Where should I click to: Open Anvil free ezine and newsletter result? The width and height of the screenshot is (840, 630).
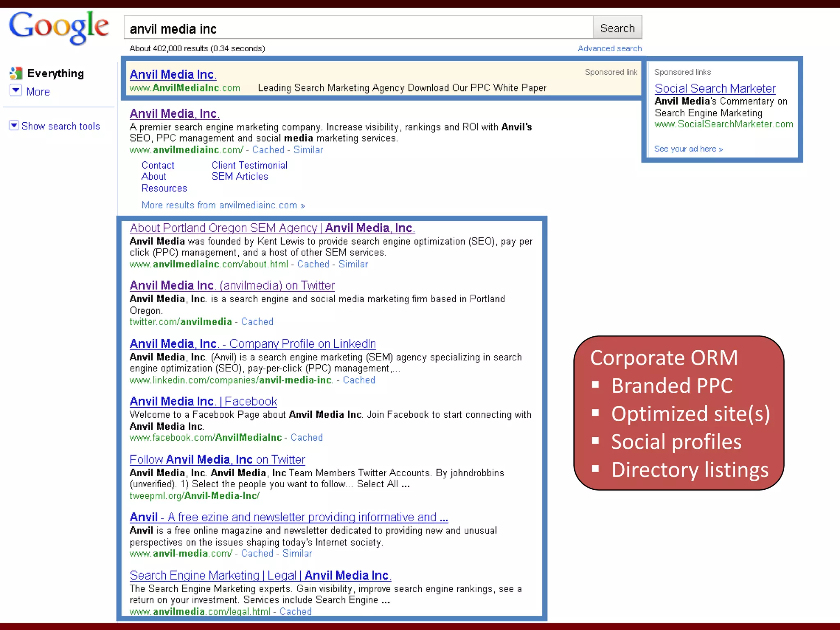click(289, 517)
